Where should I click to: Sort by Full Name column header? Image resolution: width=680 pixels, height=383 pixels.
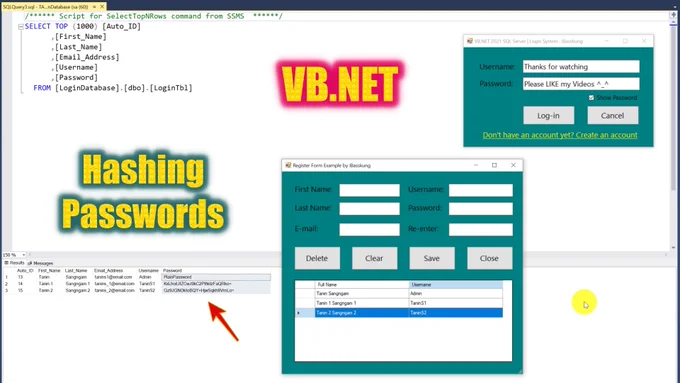pos(362,285)
